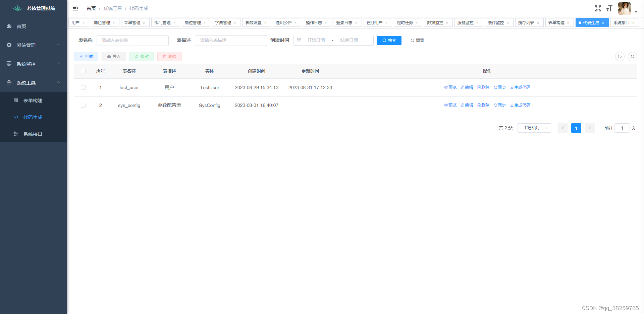Select the 代码生成 sidebar icon
644x314 pixels.
click(15, 117)
